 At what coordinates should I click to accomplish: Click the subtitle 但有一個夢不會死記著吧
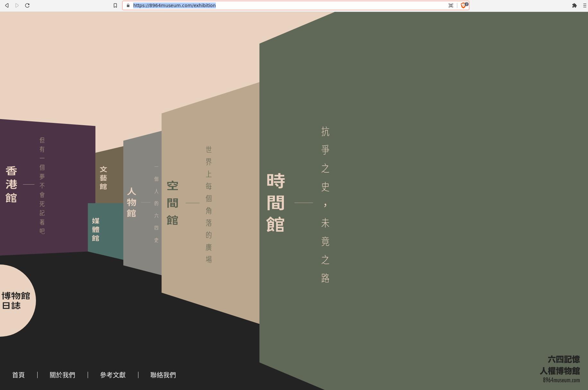pos(42,186)
